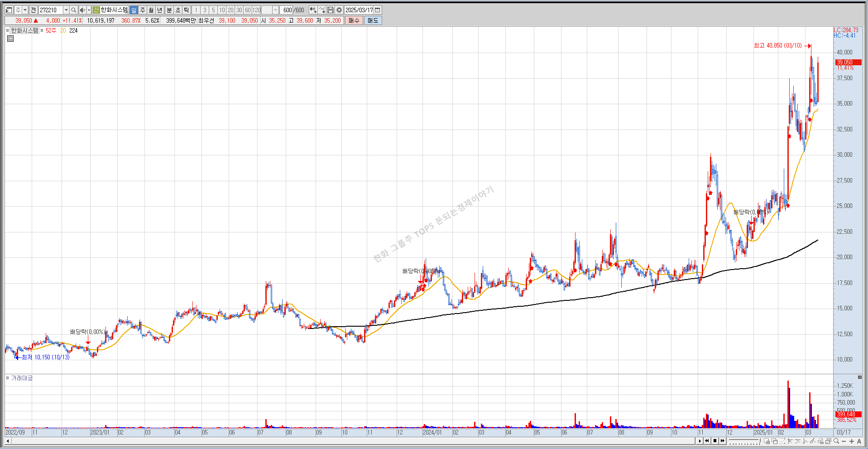Zoom in chart with plus icon
868x449 pixels.
(851, 441)
